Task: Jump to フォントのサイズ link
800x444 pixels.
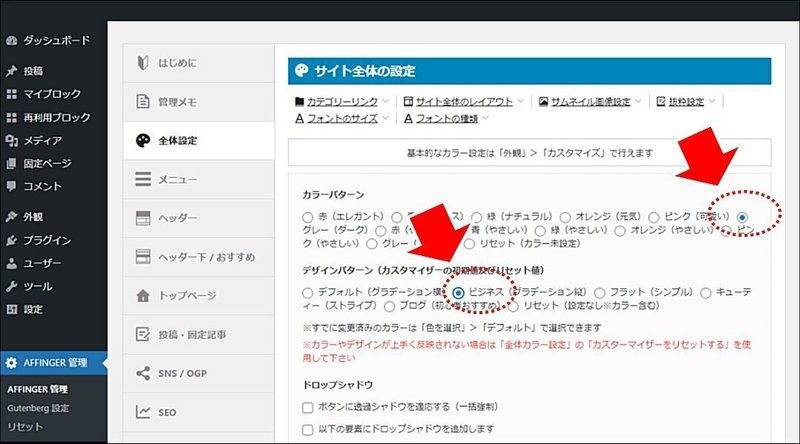Action: [x=342, y=118]
